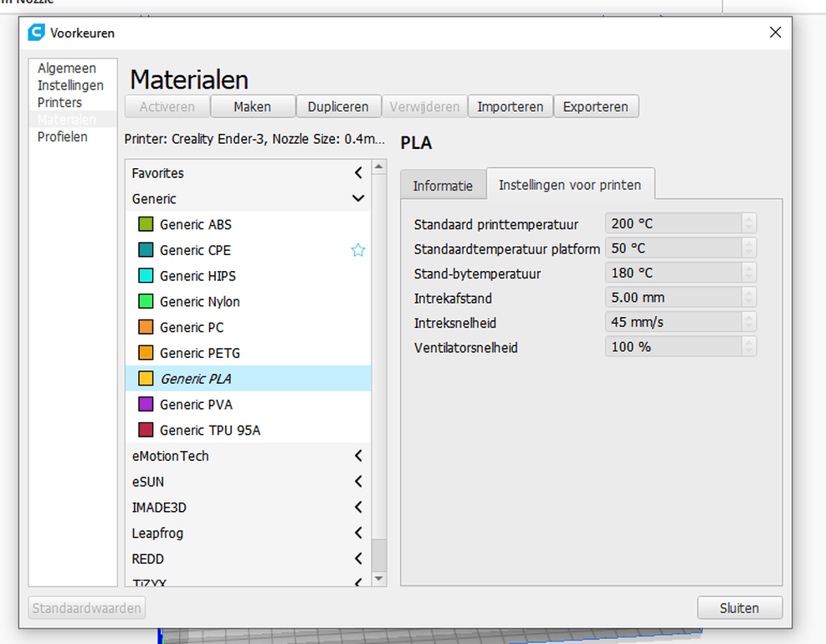This screenshot has width=826, height=644.
Task: Click Standaardtemperatuur platform value field
Action: [673, 248]
